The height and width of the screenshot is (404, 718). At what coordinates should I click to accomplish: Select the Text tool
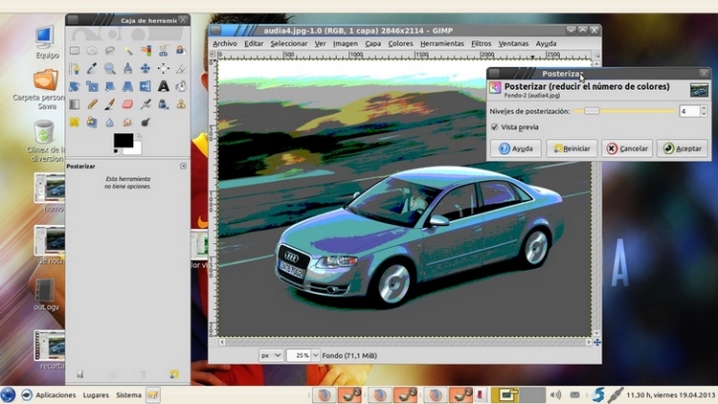coord(163,86)
